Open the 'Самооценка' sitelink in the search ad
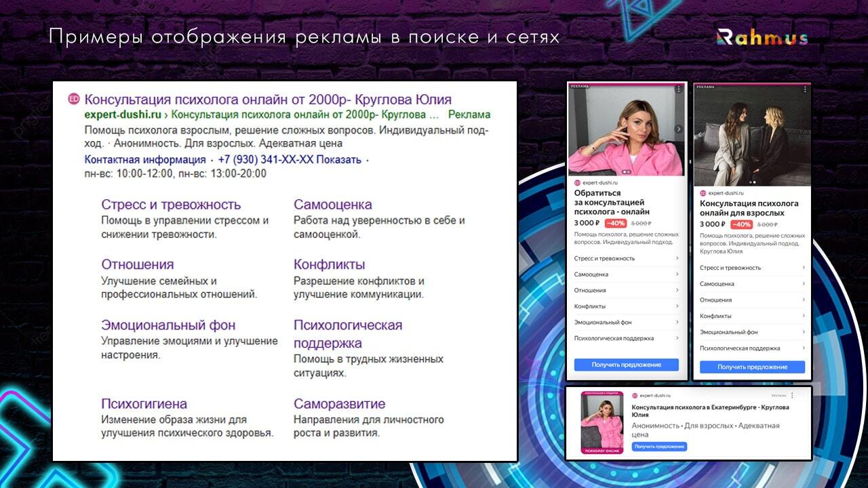Viewport: 868px width, 488px height. (x=333, y=205)
